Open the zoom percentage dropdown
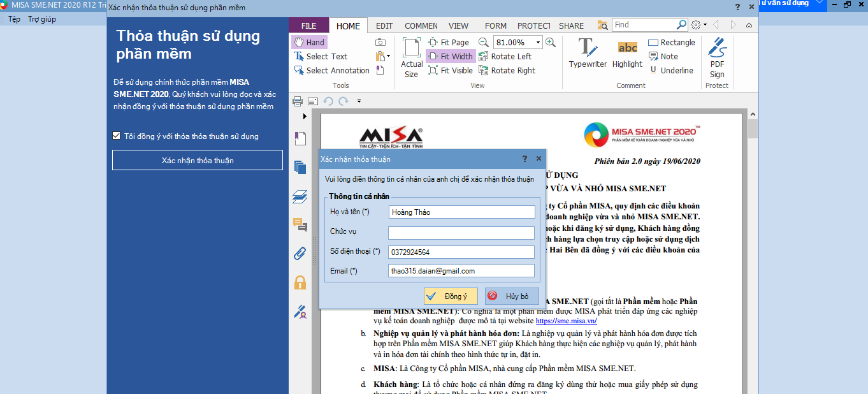The image size is (868, 394). pyautogui.click(x=539, y=43)
